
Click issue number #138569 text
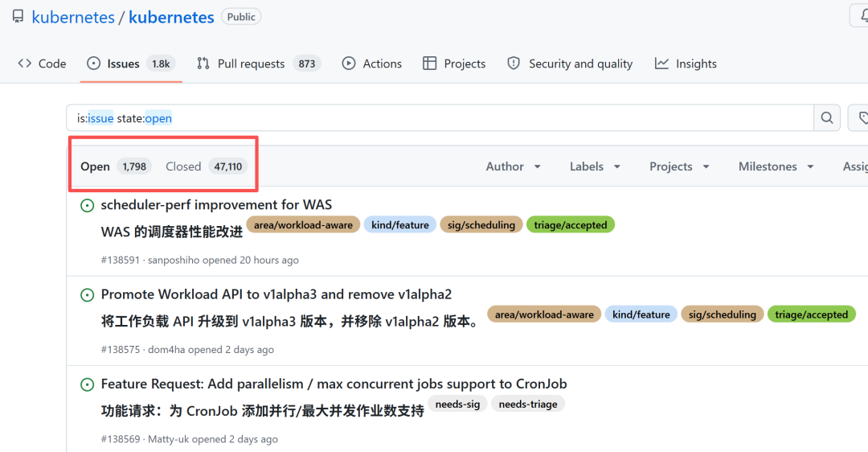pyautogui.click(x=120, y=439)
